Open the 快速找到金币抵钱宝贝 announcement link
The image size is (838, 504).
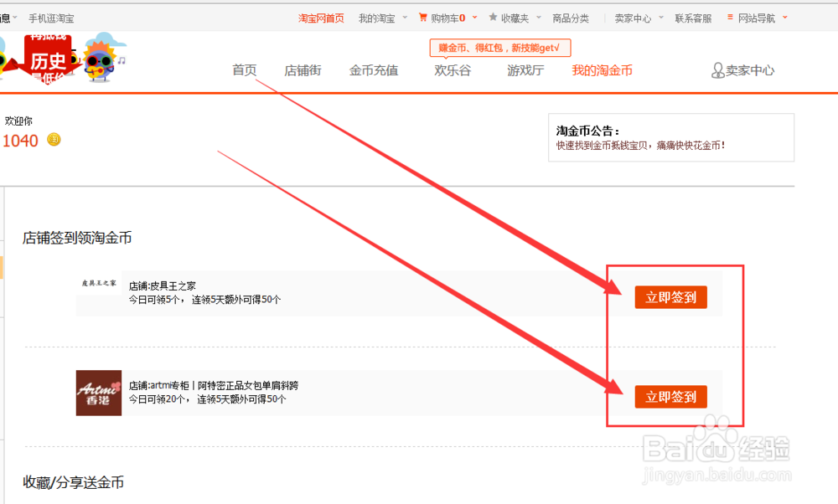pos(640,145)
